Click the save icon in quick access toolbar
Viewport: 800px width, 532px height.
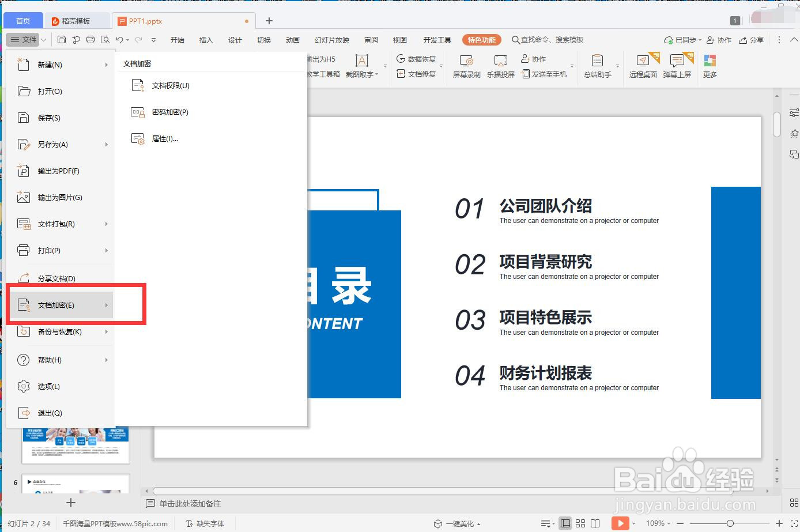[62, 40]
